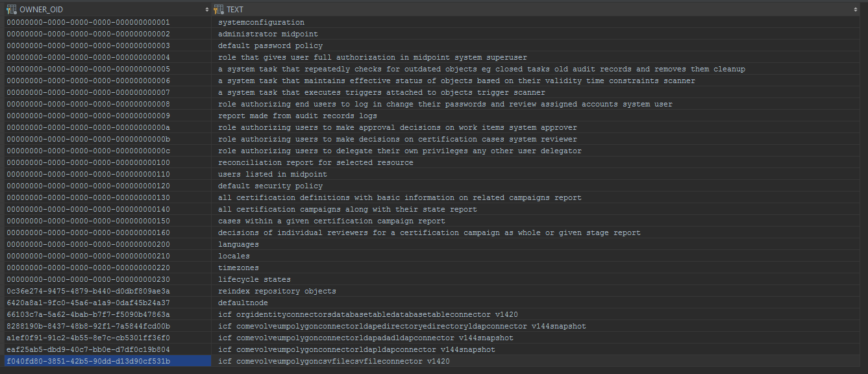The image size is (868, 374).
Task: Select the 'systemconfiguration' text cell
Action: click(x=261, y=23)
